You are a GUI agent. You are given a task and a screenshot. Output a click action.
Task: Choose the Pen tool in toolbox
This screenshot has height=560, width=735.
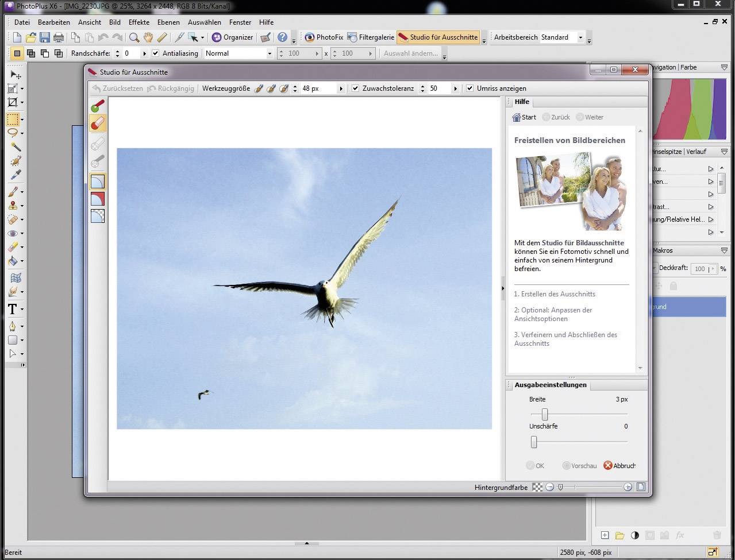pos(12,326)
